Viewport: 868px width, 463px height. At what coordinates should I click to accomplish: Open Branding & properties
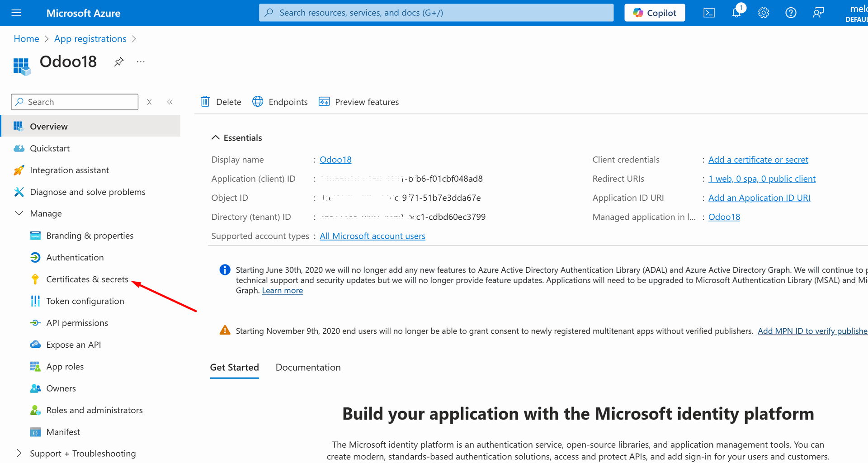pos(90,236)
